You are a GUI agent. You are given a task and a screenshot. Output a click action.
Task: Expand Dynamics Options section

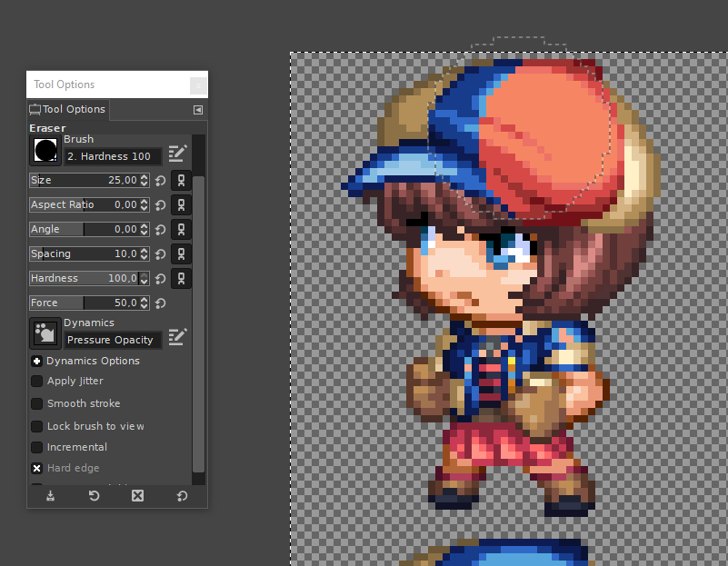tap(36, 361)
